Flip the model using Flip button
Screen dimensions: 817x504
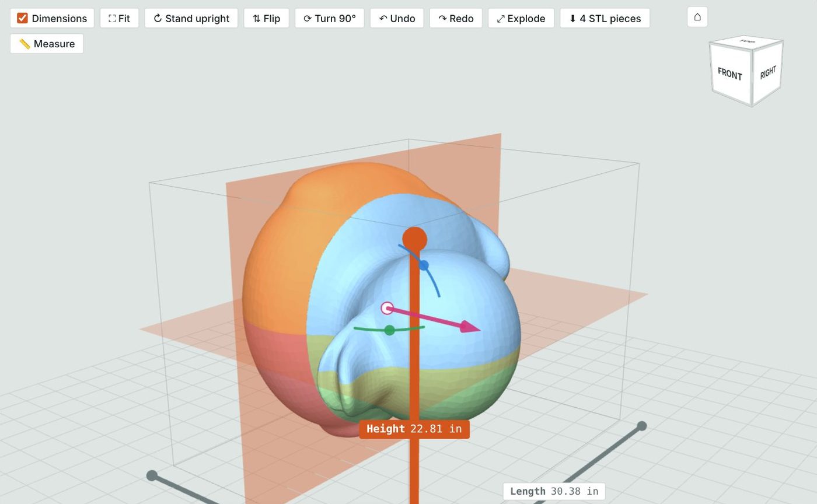[266, 18]
